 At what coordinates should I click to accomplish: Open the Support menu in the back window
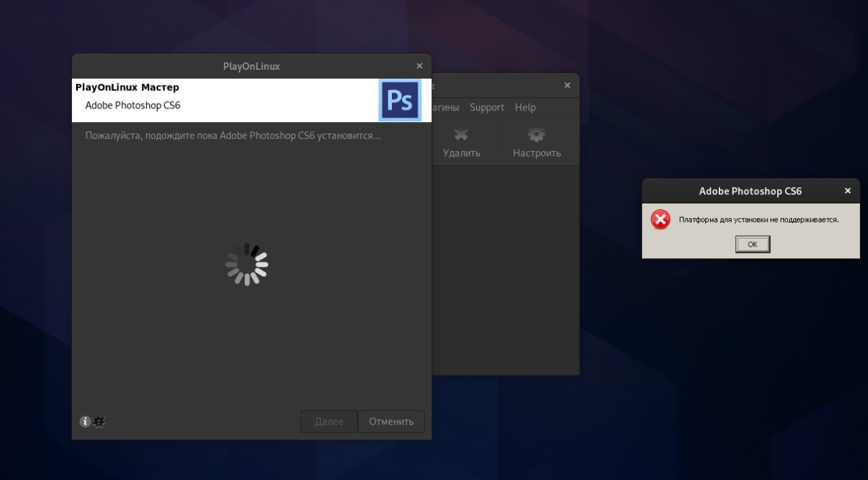[487, 107]
